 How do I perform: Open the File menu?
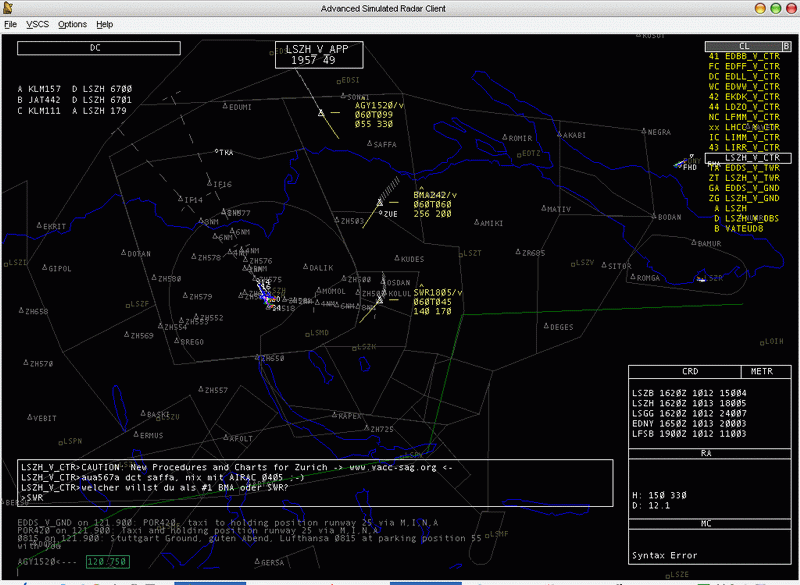[x=10, y=24]
